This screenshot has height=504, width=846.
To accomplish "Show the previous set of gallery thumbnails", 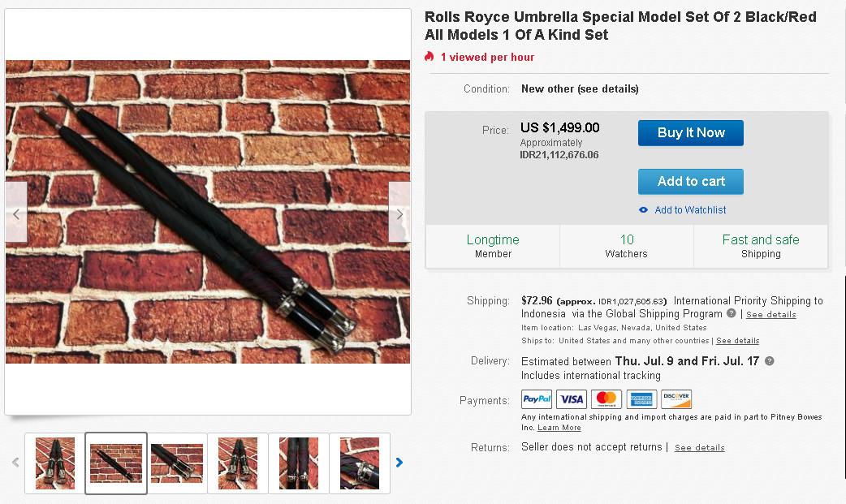I will (15, 463).
